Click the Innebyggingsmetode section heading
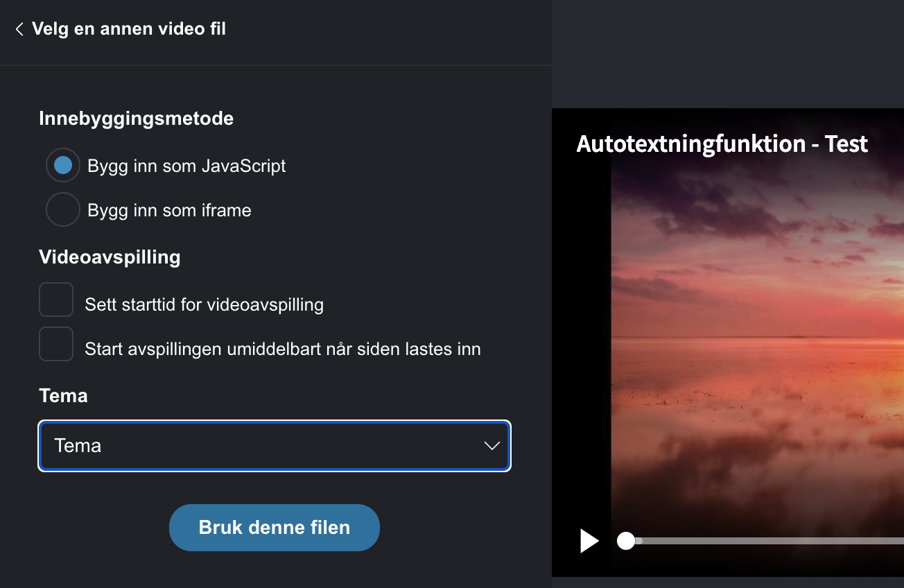Viewport: 904px width, 588px height. (x=136, y=119)
